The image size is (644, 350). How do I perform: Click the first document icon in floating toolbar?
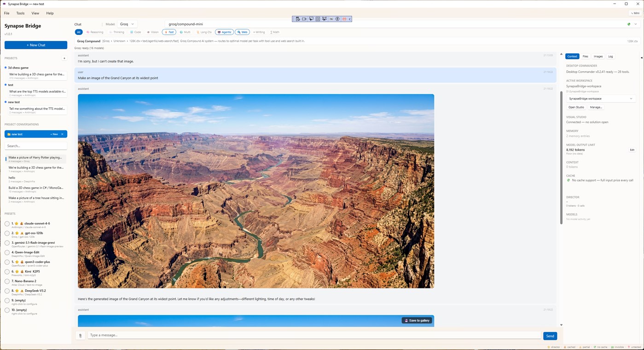[x=298, y=19]
